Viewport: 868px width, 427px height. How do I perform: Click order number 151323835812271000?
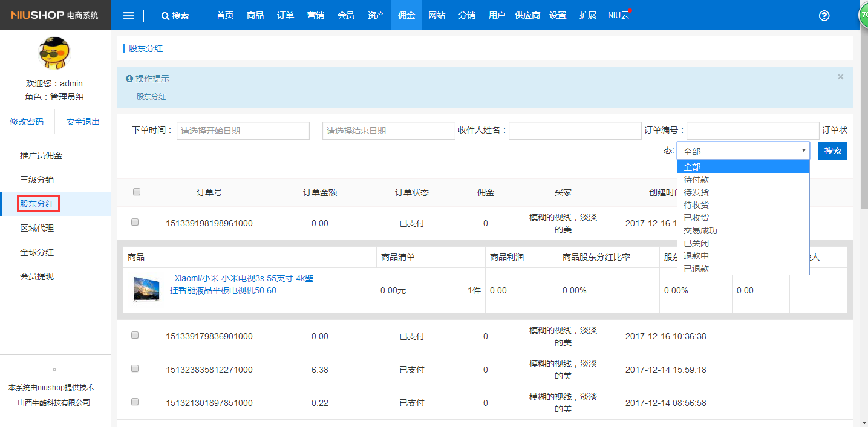click(209, 370)
